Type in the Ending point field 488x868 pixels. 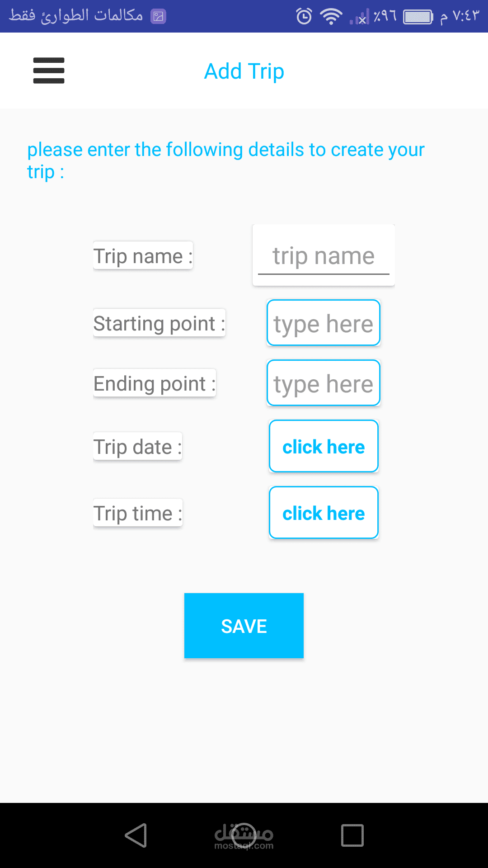[x=324, y=383]
